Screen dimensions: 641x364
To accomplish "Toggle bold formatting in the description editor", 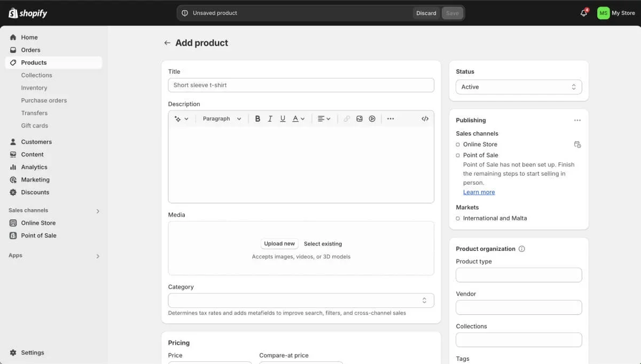I will tap(258, 118).
